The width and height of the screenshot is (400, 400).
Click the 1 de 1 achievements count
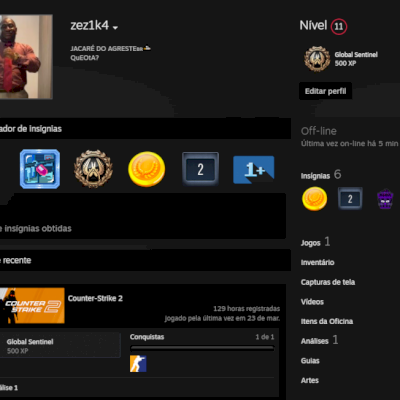pyautogui.click(x=265, y=337)
